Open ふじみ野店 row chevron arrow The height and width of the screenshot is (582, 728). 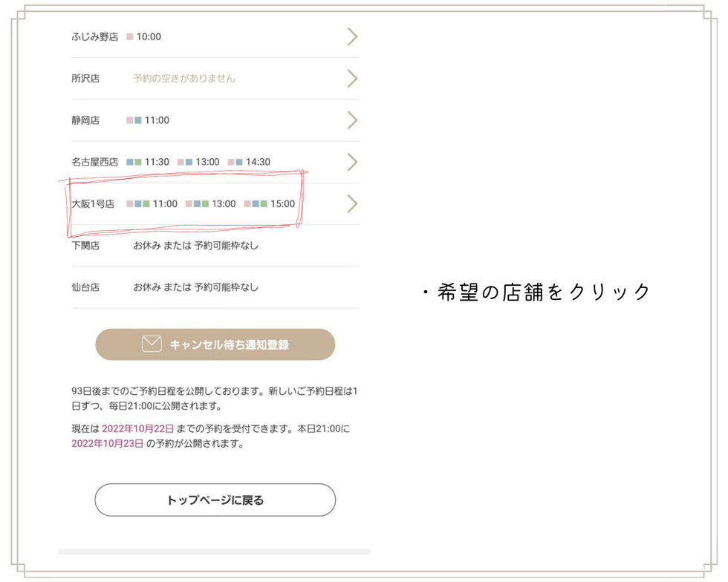(352, 37)
